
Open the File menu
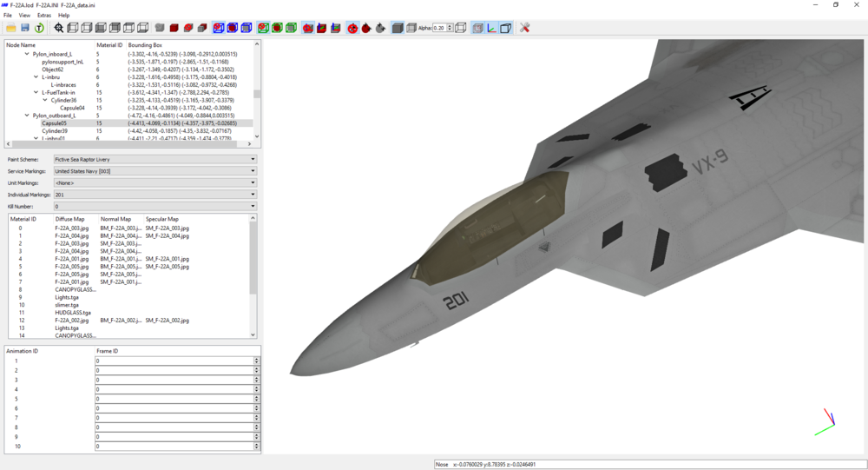tap(8, 16)
